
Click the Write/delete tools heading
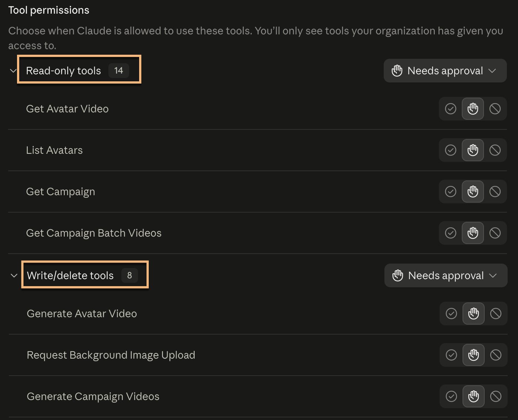click(70, 275)
